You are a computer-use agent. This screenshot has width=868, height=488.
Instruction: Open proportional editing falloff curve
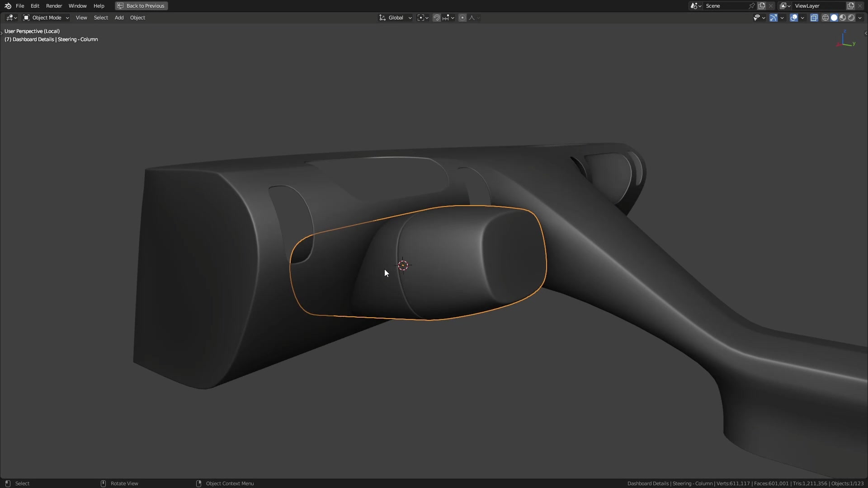(474, 18)
